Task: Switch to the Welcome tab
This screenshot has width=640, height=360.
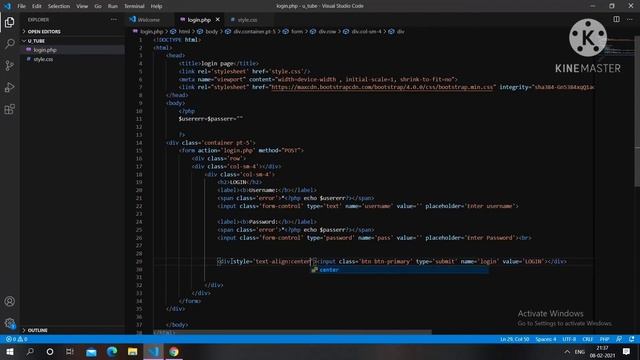Action: [x=149, y=20]
